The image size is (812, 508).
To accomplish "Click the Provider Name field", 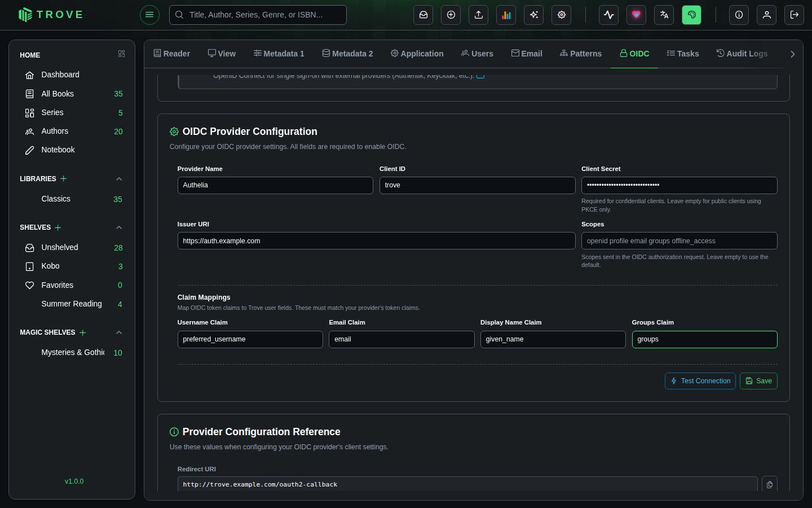I will 275,185.
